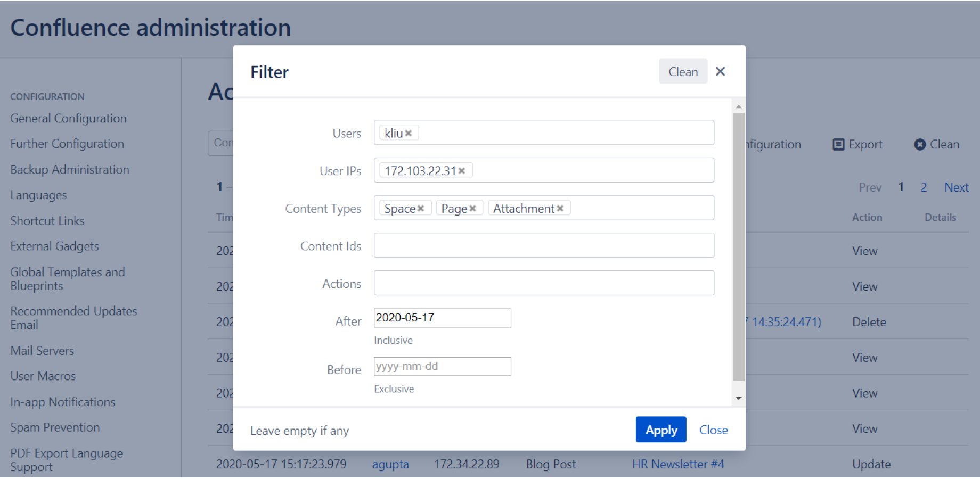Remove the Space content type tag
This screenshot has width=980, height=479.
point(421,209)
